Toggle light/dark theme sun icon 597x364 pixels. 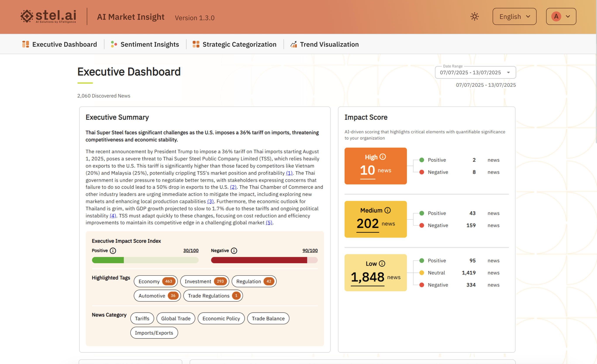point(474,16)
